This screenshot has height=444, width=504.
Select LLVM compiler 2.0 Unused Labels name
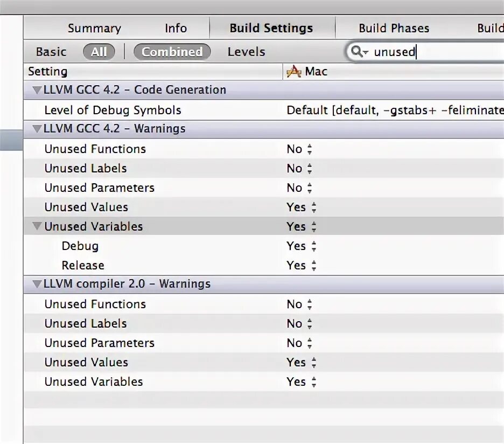(x=86, y=323)
